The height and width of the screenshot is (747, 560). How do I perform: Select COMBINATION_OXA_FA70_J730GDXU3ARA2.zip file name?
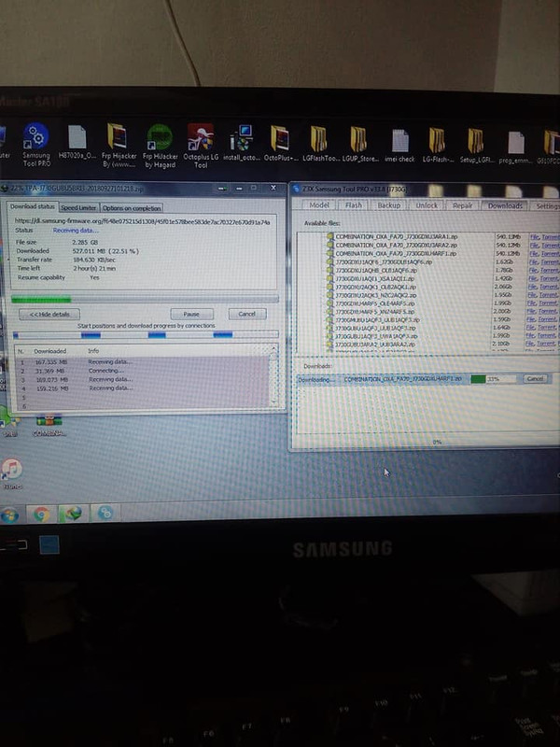point(396,245)
